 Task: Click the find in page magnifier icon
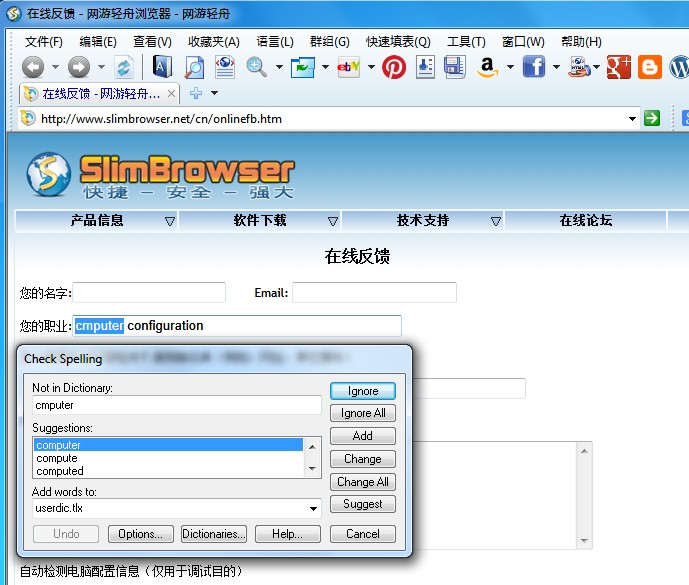(x=194, y=67)
